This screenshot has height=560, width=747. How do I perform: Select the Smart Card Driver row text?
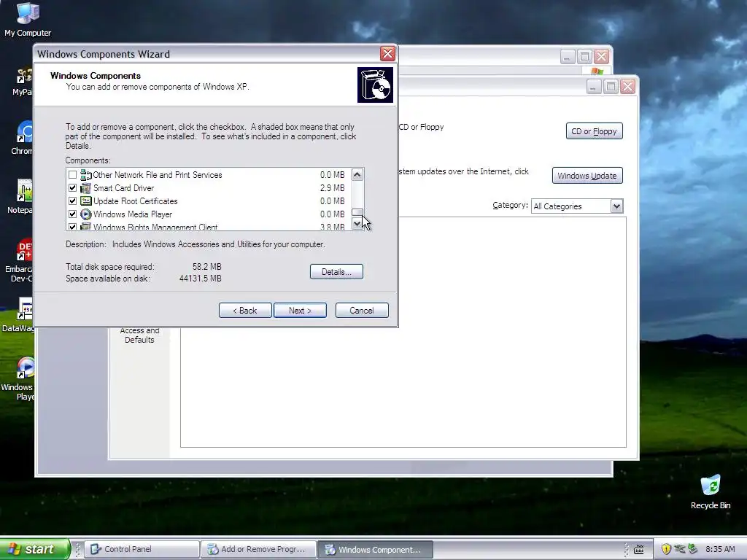tap(123, 188)
